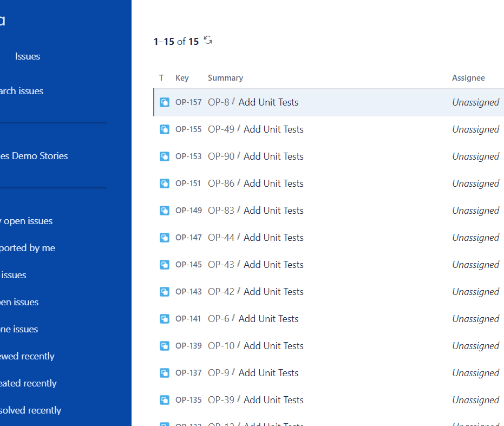Image resolution: width=504 pixels, height=426 pixels.
Task: Open Add Unit Tests summary for OP-149
Action: coord(273,210)
